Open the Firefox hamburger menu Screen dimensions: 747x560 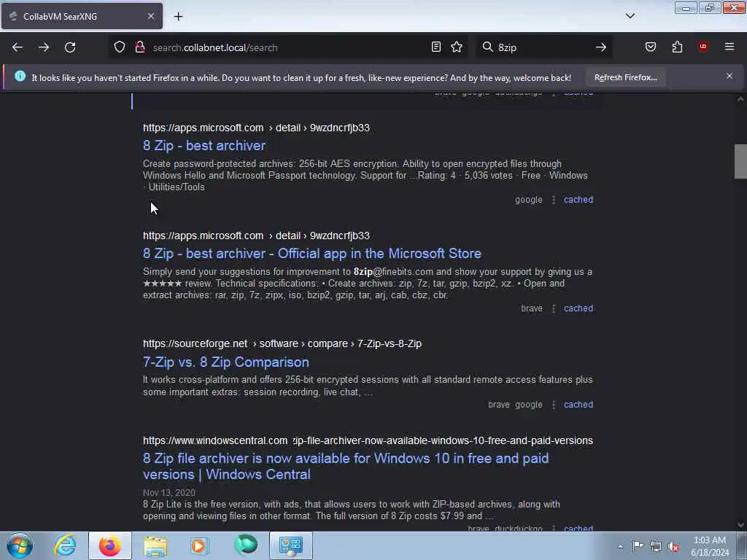[729, 47]
